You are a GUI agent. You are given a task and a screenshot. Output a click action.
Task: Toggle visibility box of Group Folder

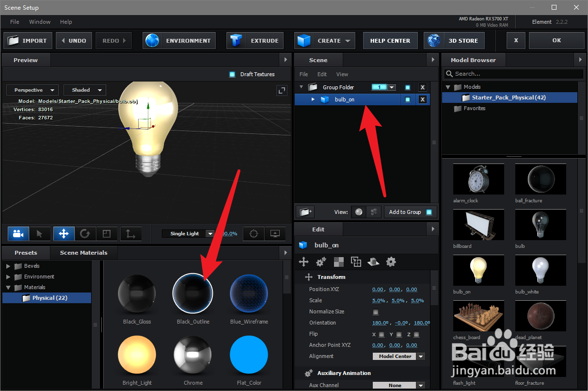tap(408, 87)
